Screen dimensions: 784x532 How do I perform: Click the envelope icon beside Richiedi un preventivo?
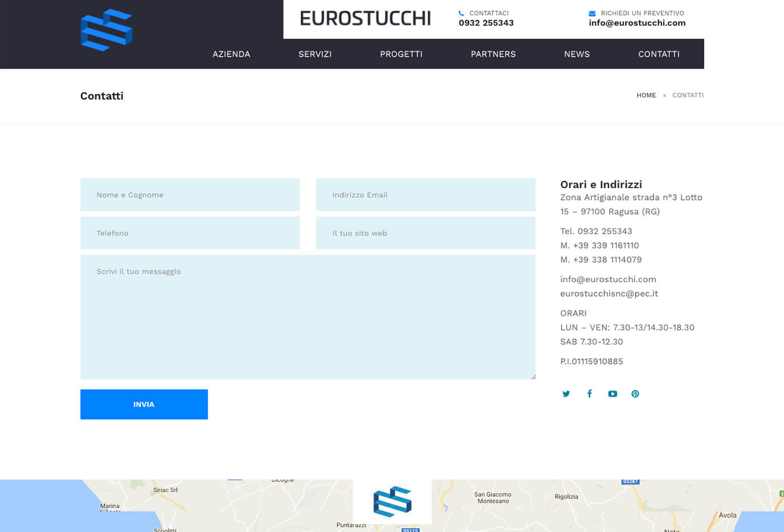(x=592, y=13)
